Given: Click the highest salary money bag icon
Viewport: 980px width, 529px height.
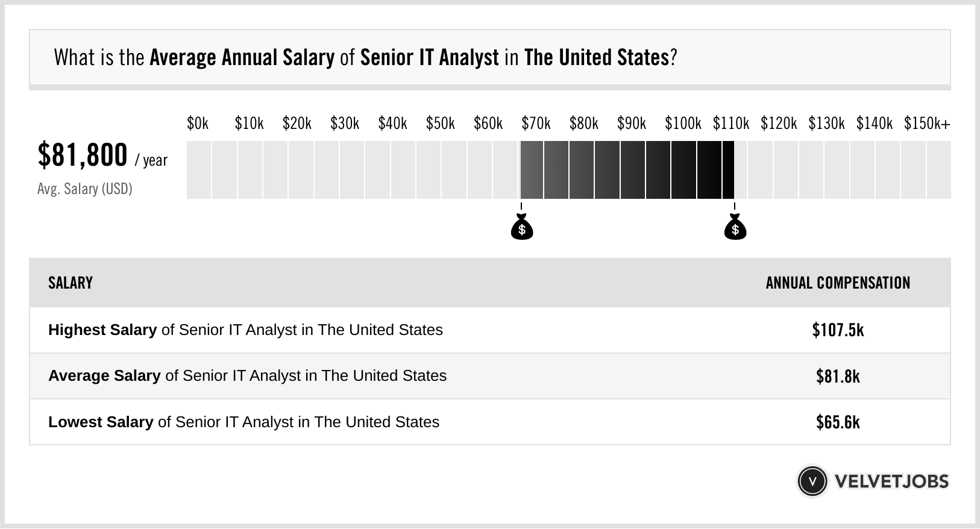Looking at the screenshot, I should point(735,228).
